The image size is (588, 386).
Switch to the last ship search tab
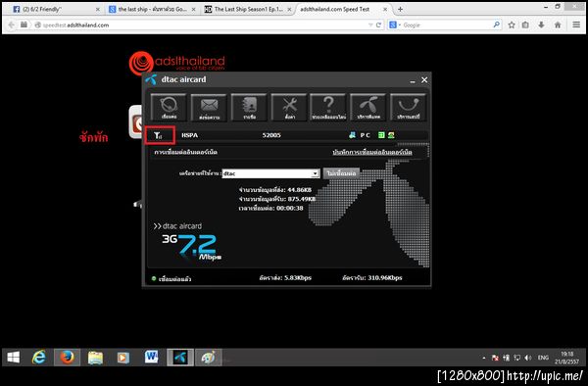(x=152, y=9)
